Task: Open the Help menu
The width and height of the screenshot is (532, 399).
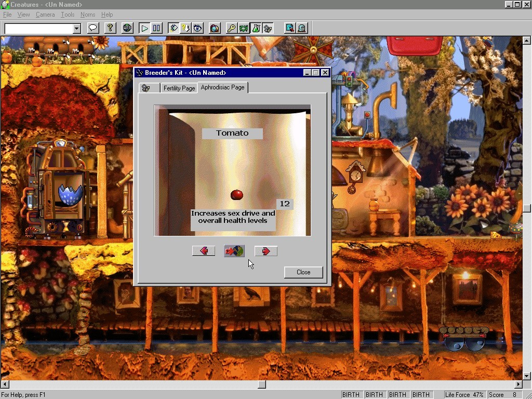Action: coord(107,15)
